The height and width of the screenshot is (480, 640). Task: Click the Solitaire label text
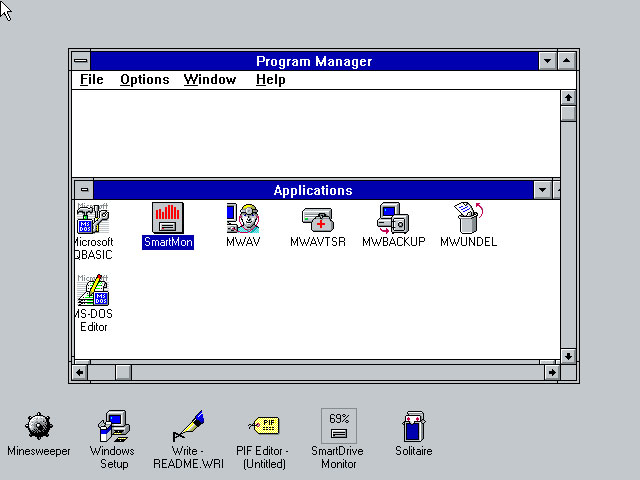point(413,451)
